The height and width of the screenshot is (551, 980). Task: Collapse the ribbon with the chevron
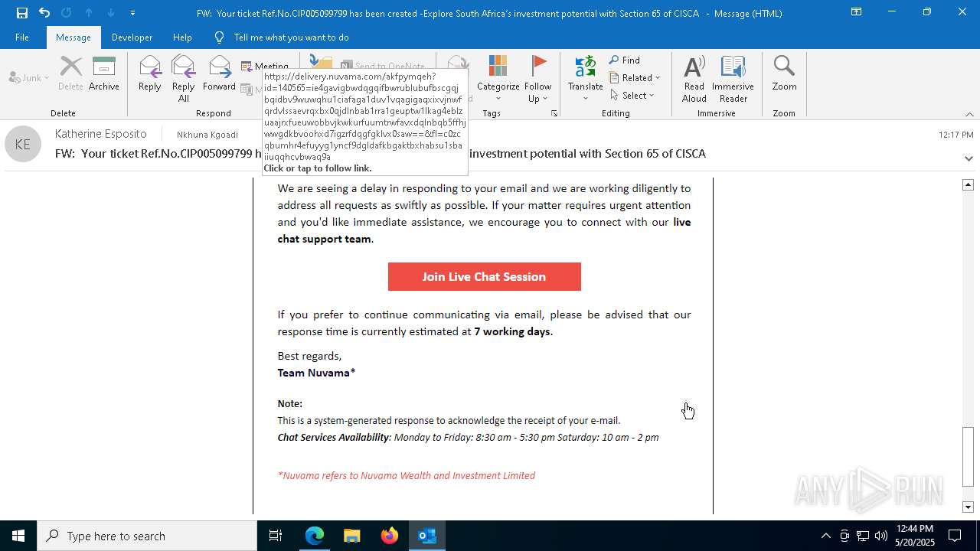[x=969, y=114]
